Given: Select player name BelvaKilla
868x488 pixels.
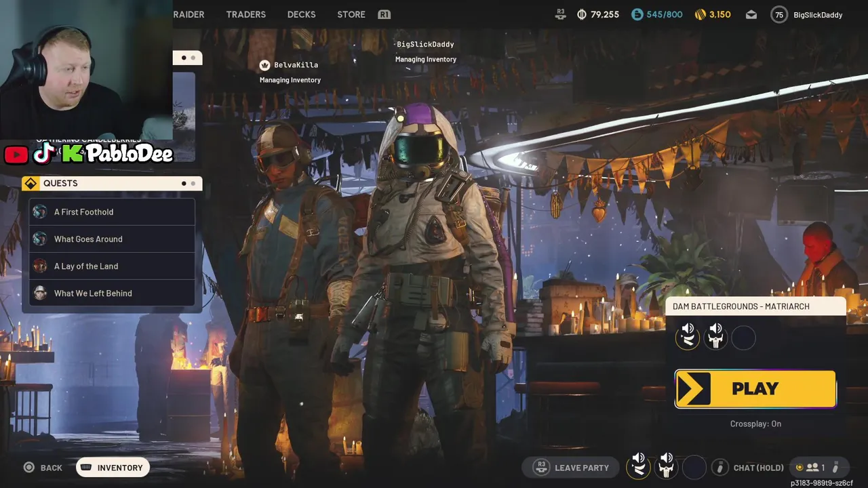Looking at the screenshot, I should pos(296,65).
